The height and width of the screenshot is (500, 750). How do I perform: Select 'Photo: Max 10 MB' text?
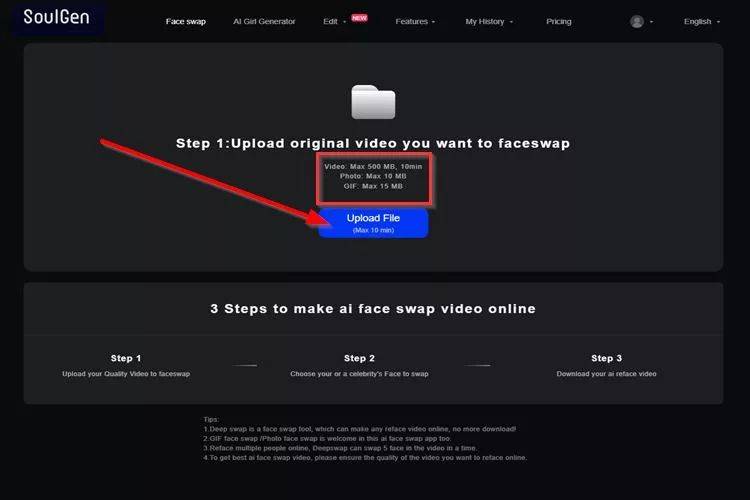(373, 176)
